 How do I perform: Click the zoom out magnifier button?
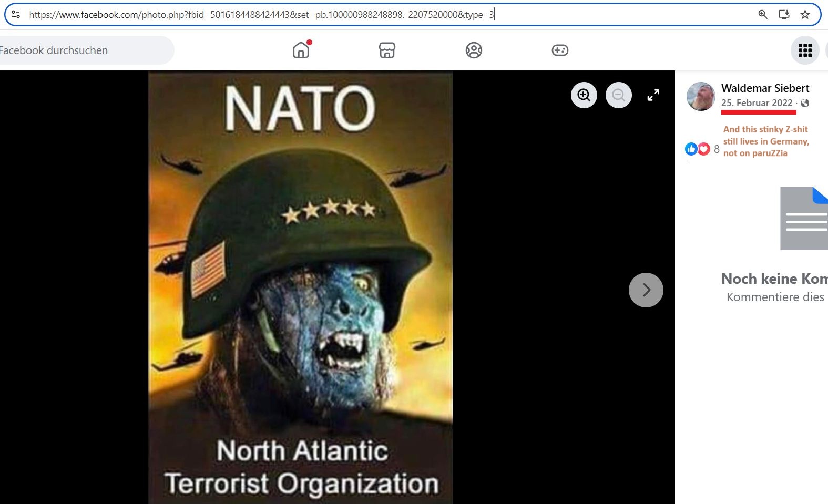pos(619,95)
